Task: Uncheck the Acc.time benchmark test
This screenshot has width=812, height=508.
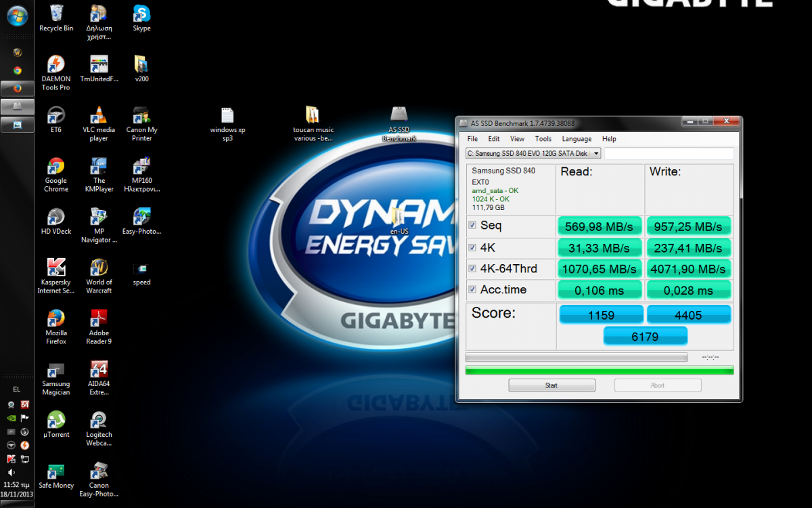Action: 472,290
